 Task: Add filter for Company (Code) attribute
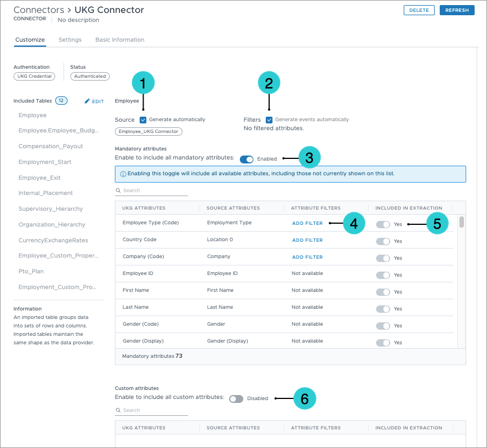[307, 257]
